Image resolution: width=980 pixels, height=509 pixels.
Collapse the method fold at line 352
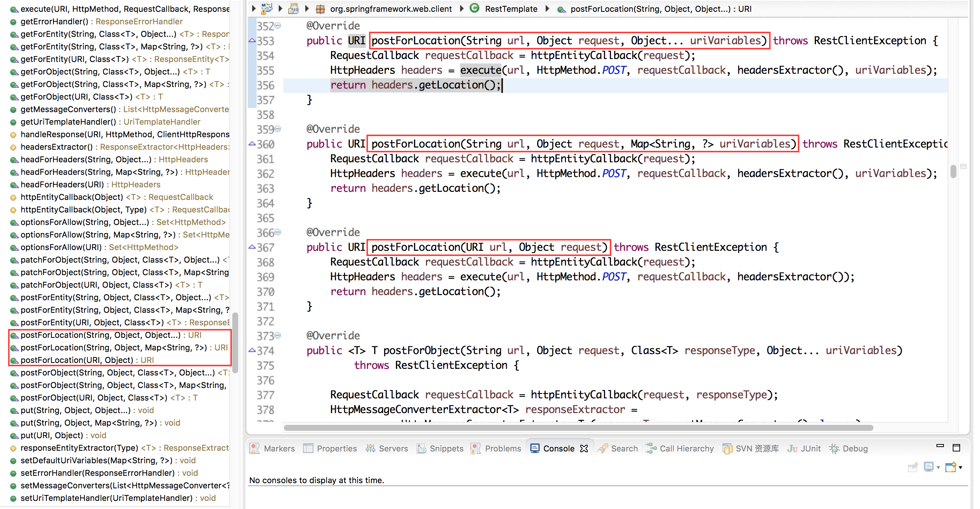[278, 25]
